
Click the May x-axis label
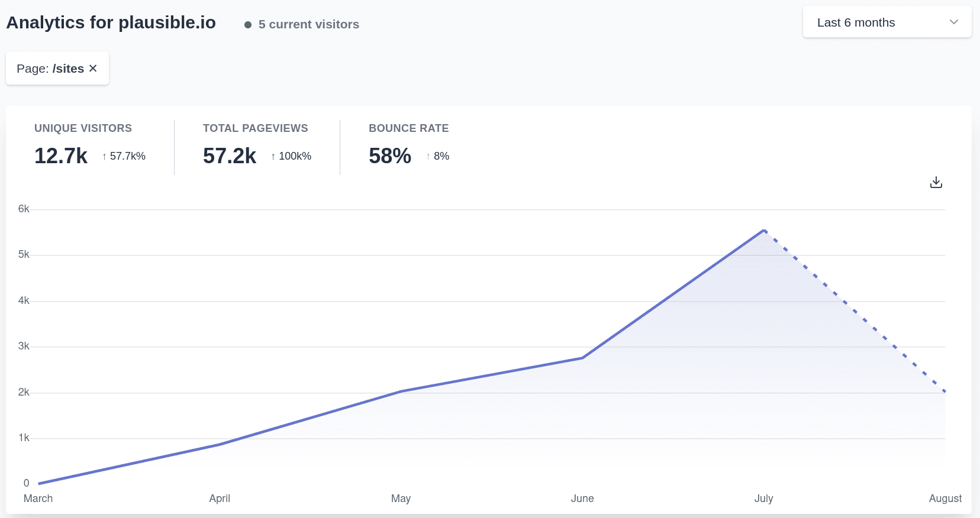401,498
